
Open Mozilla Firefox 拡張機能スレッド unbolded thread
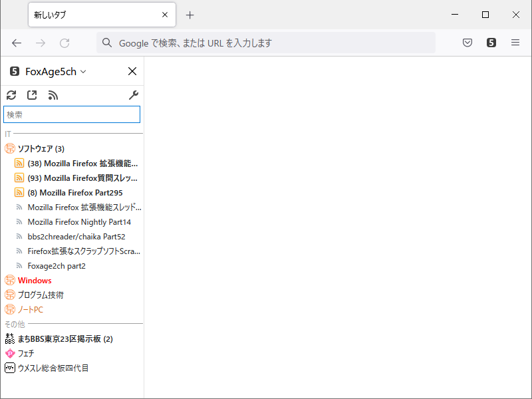point(84,207)
